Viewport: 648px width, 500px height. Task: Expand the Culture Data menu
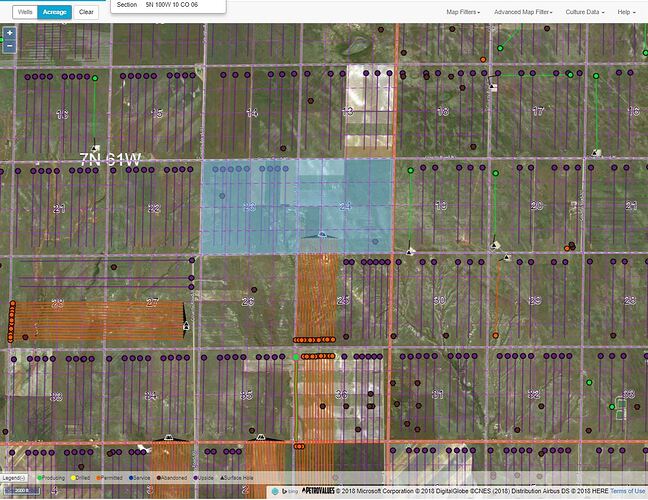pos(585,12)
